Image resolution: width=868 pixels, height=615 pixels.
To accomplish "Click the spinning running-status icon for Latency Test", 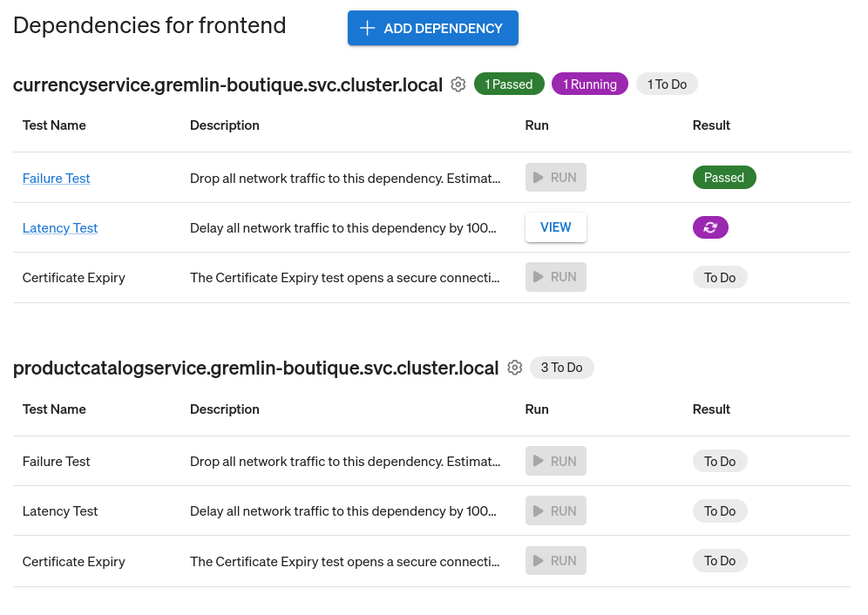I will point(710,226).
